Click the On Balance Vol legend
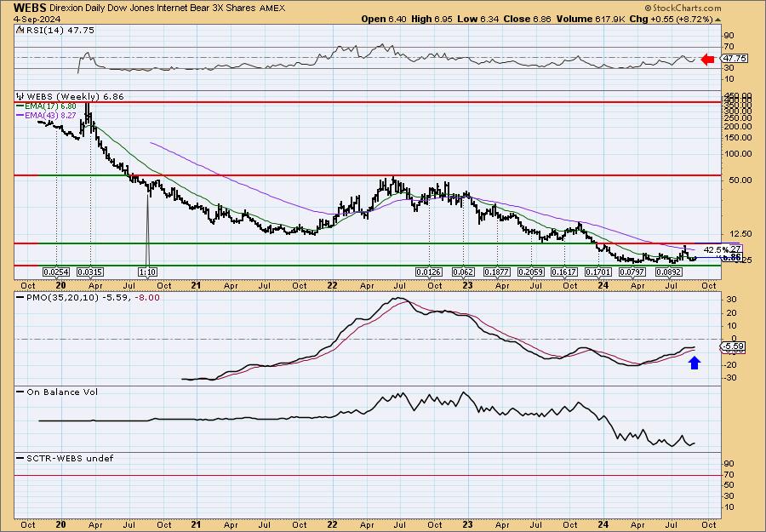The height and width of the screenshot is (532, 766). 62,392
